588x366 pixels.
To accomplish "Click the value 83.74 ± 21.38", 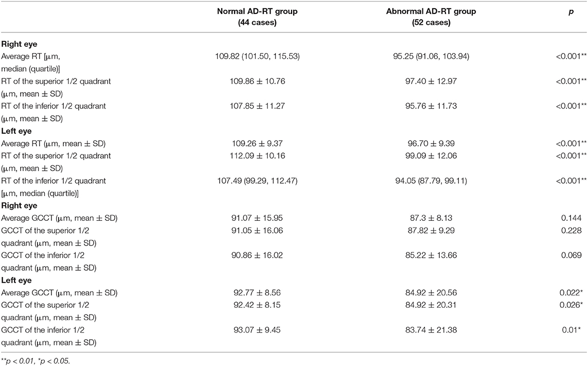I will 431,330.
